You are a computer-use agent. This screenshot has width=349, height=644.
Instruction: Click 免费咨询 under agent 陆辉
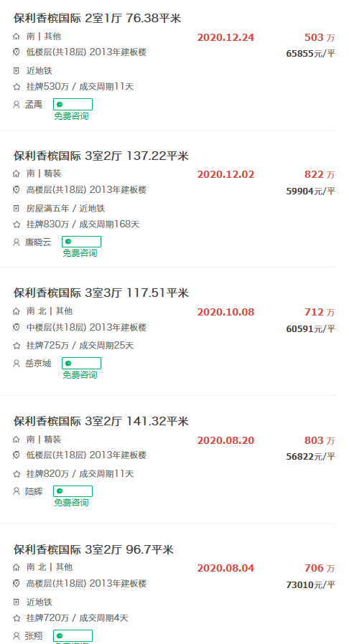[x=71, y=503]
